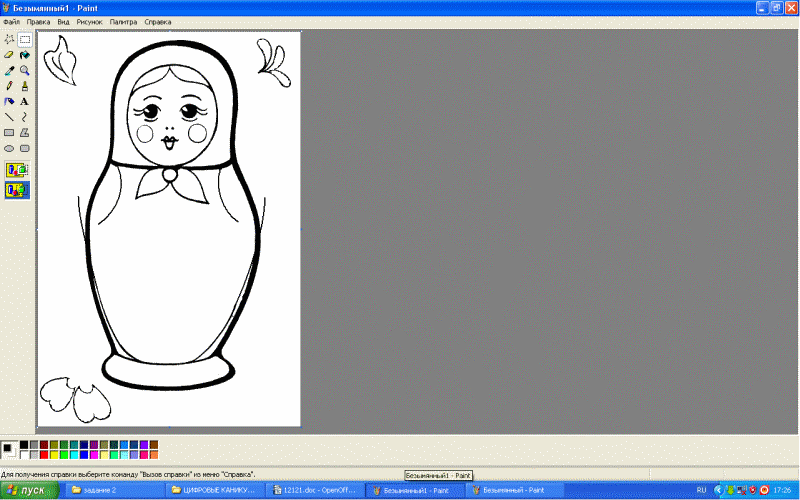Click the 17:26 taskbar clock
Viewport: 800px width, 500px height.
pos(782,490)
